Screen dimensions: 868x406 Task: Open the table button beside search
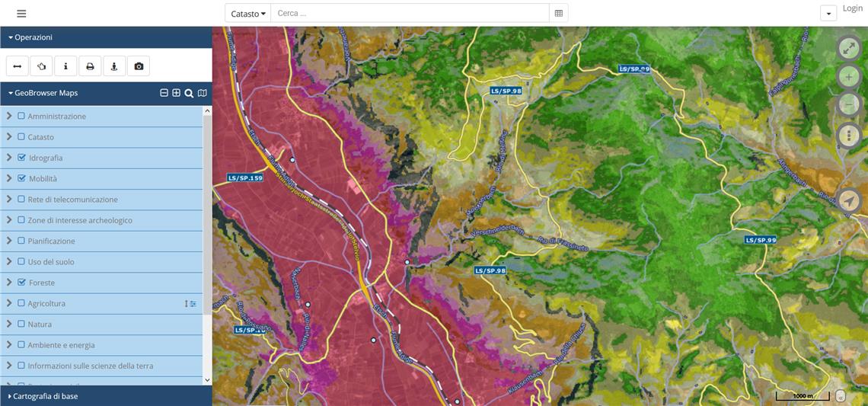pyautogui.click(x=559, y=14)
